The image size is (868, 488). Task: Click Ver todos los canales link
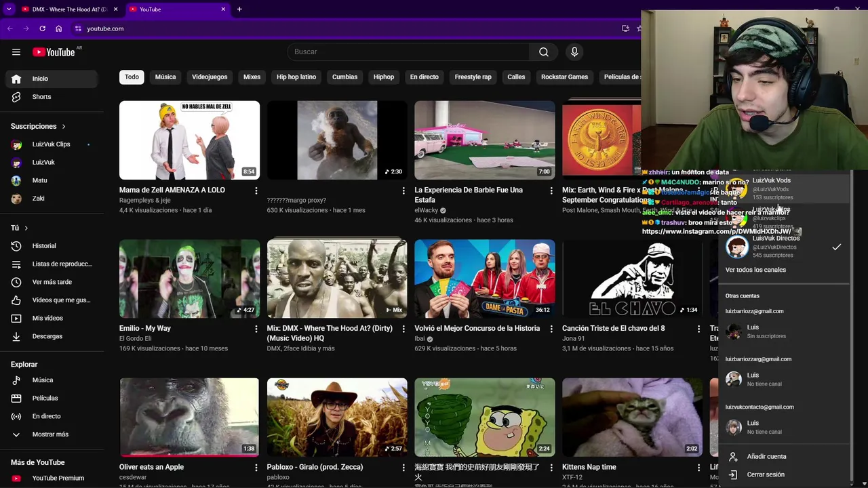point(755,270)
